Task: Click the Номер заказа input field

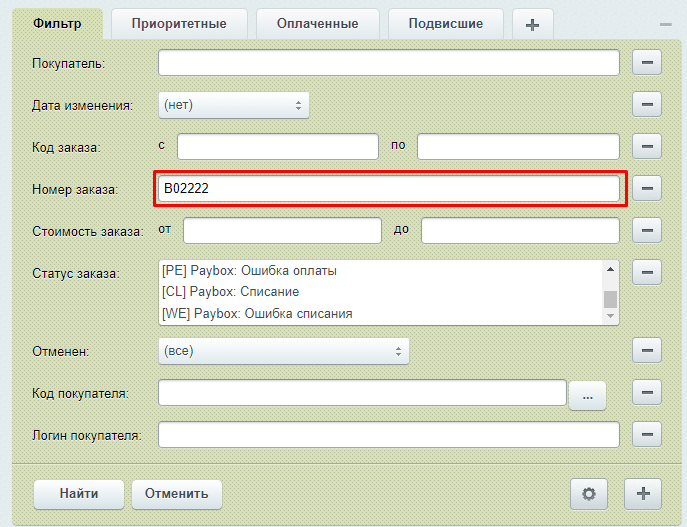Action: click(388, 189)
